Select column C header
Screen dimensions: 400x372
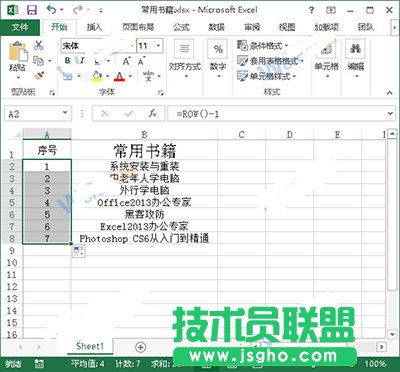point(241,135)
